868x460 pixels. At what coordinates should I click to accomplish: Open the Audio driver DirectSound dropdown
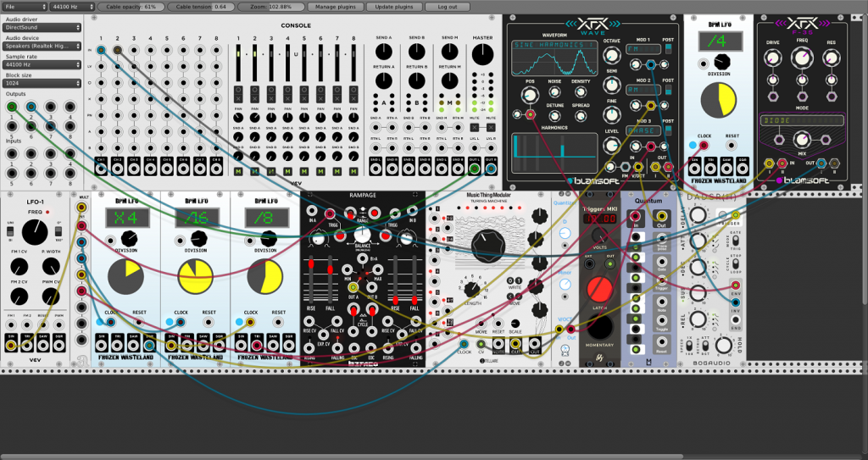[x=42, y=27]
